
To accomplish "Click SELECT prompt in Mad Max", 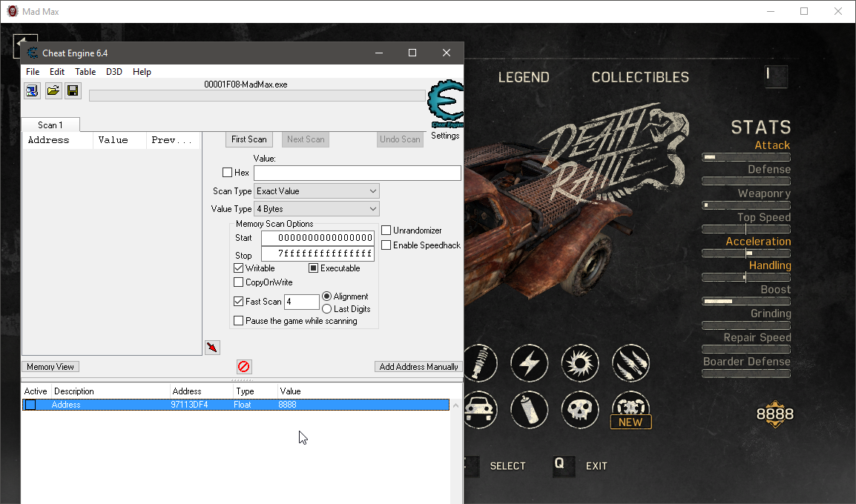I will pos(507,465).
